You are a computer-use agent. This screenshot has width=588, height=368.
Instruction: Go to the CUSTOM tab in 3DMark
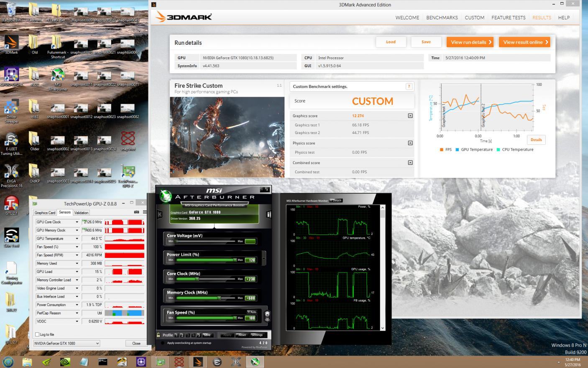(x=475, y=18)
